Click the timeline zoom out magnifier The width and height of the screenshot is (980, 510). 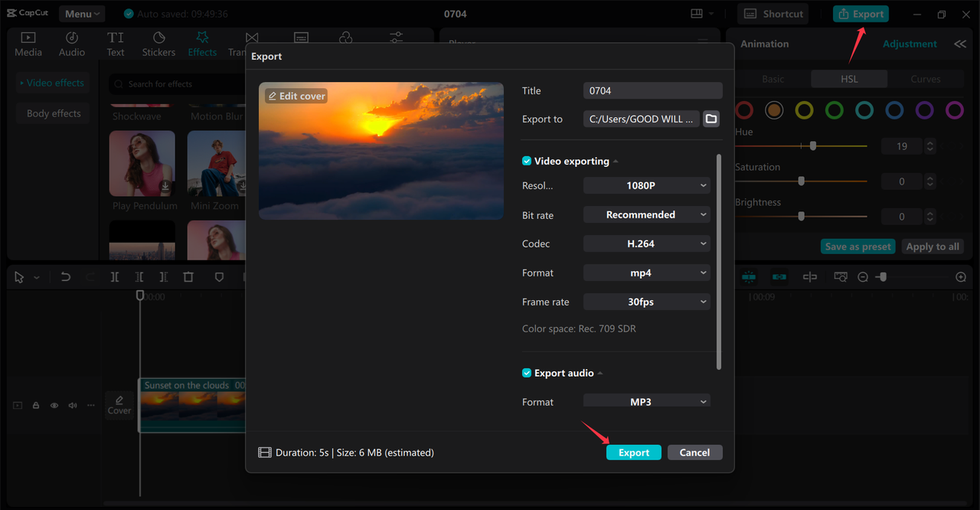pos(863,277)
